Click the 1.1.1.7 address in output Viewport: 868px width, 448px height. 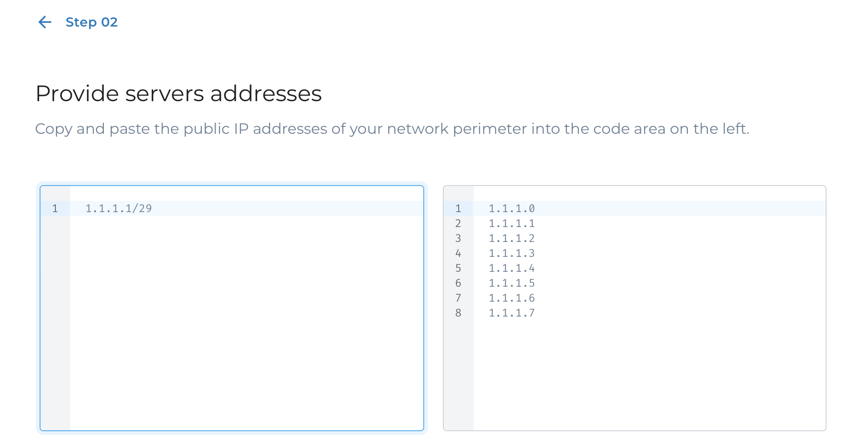511,313
